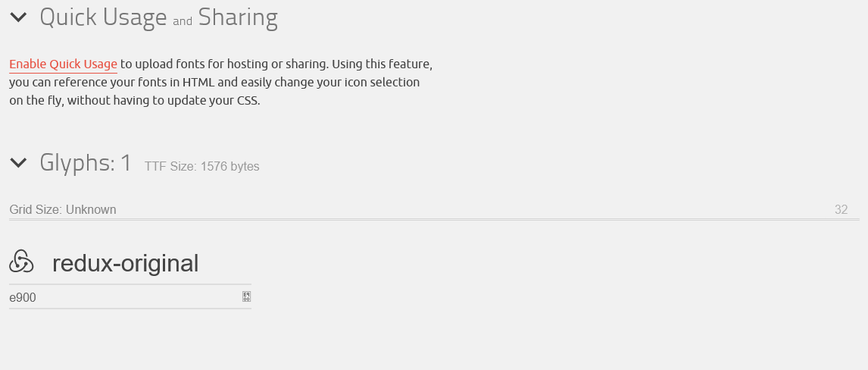Open the Enable Quick Usage link
Viewport: 868px width, 370px height.
63,64
